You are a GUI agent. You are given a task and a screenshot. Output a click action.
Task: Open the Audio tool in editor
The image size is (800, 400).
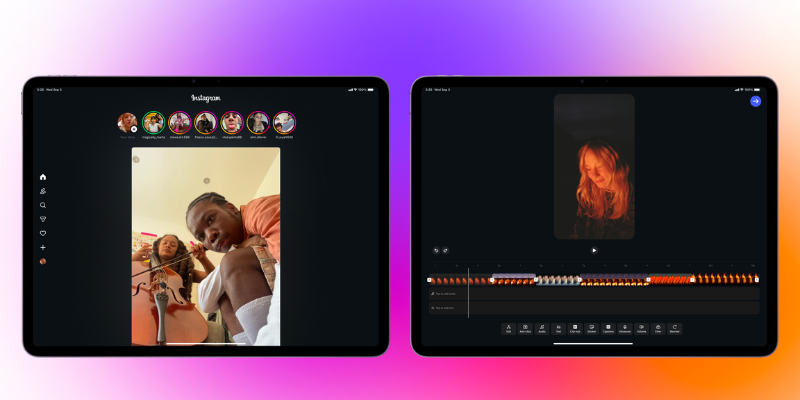click(x=541, y=328)
